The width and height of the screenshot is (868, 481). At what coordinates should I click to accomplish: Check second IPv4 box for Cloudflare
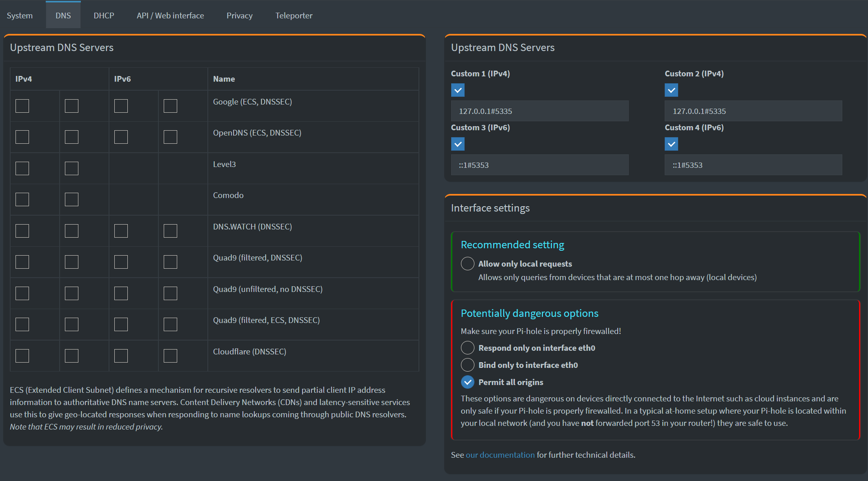pyautogui.click(x=71, y=356)
